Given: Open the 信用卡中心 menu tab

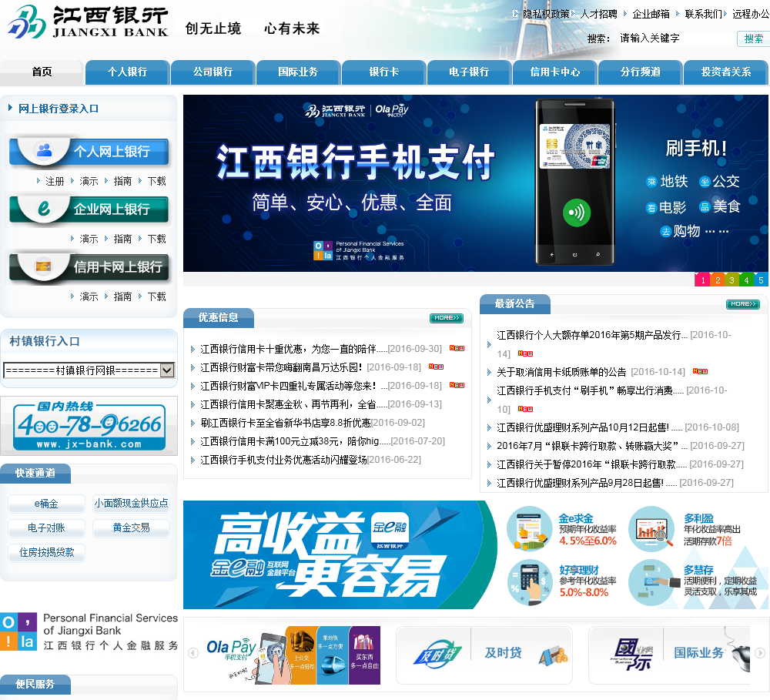Looking at the screenshot, I should click(x=555, y=72).
